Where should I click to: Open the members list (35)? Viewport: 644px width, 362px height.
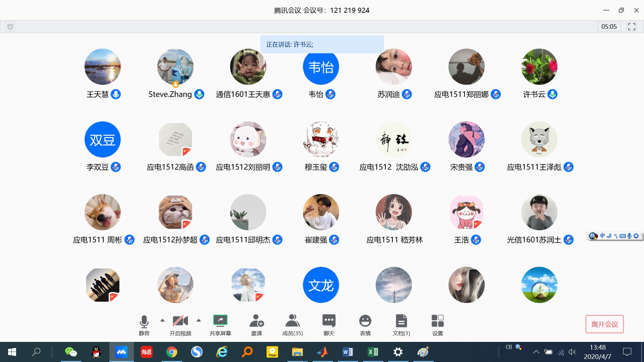292,321
